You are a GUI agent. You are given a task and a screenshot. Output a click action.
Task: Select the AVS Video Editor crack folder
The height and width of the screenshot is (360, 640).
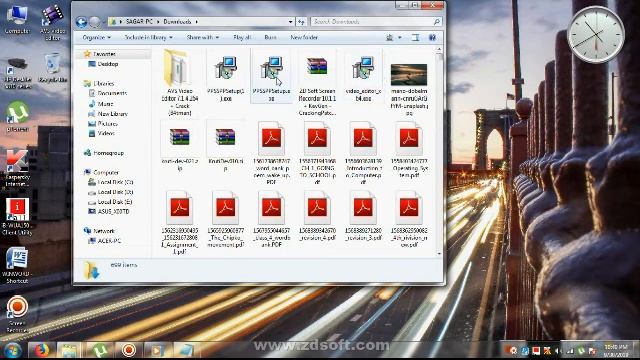pos(180,82)
